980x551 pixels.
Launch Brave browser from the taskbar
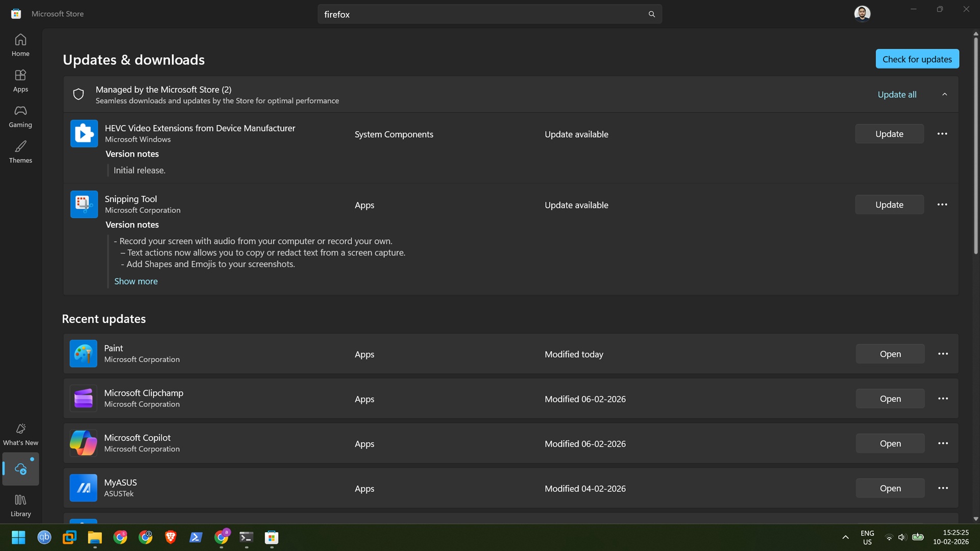[170, 537]
